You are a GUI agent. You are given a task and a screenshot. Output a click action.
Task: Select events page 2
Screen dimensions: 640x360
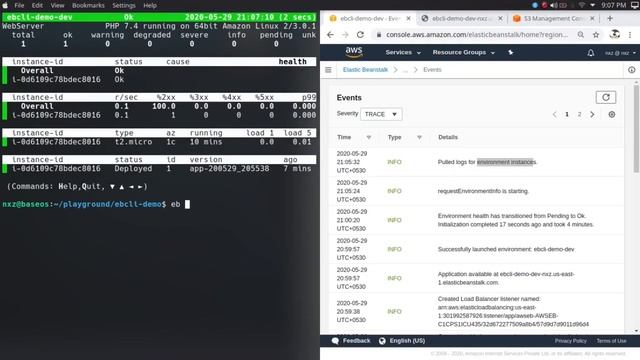click(579, 114)
